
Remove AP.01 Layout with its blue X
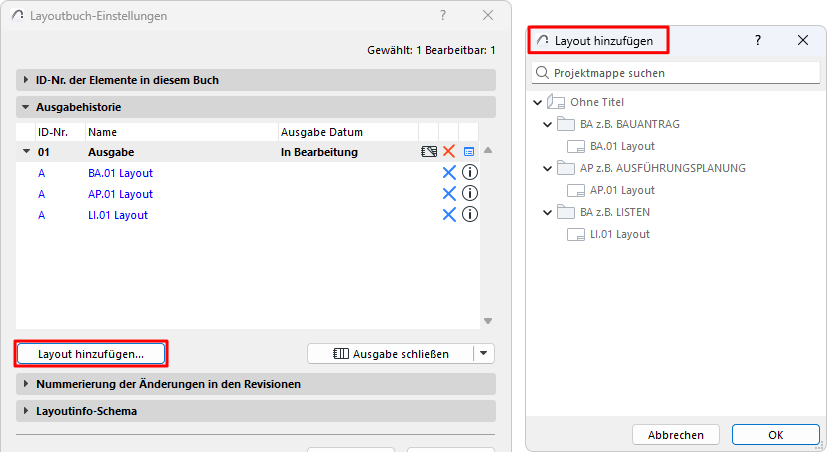click(449, 194)
